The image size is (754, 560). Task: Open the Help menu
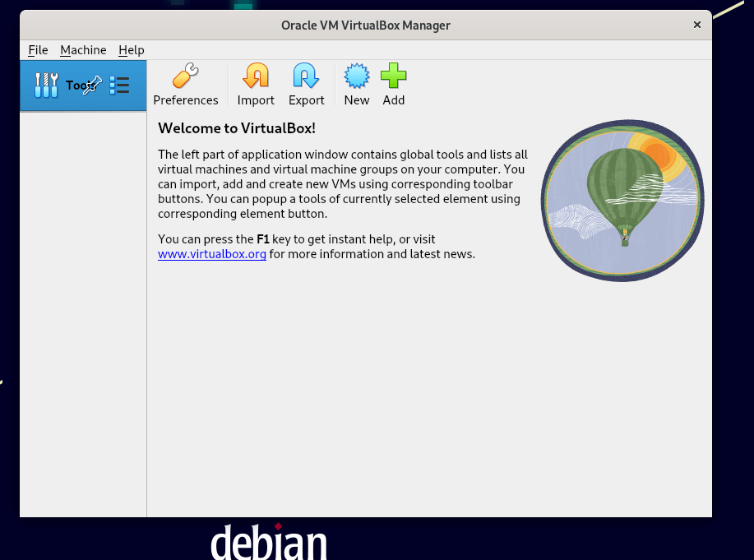pos(132,50)
